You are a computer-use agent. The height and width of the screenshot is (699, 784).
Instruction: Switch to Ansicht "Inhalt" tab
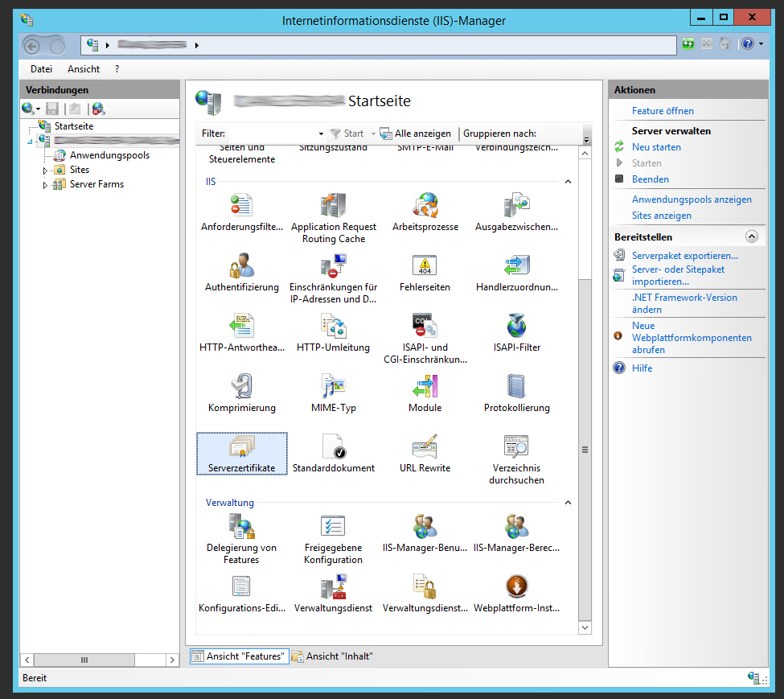point(333,656)
